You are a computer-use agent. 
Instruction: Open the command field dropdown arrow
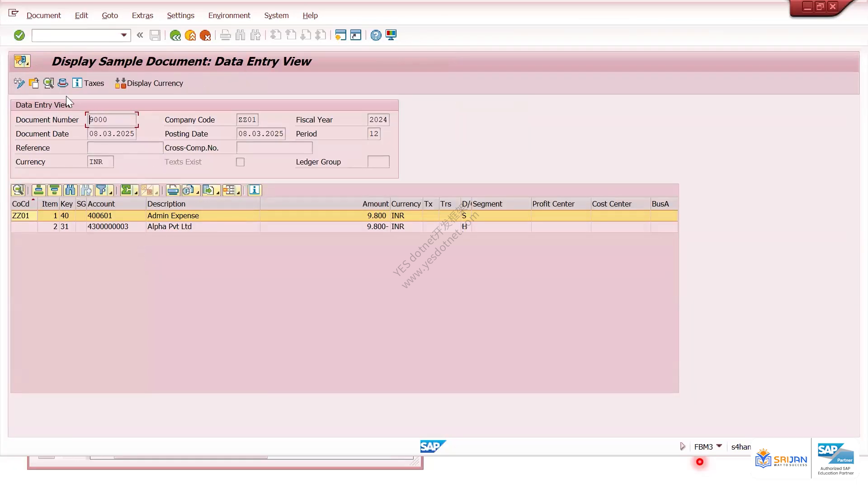(x=123, y=35)
